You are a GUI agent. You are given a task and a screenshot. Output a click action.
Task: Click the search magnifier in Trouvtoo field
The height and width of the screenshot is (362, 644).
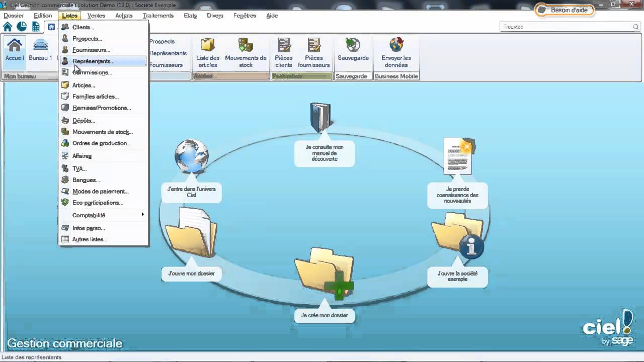[x=636, y=27]
